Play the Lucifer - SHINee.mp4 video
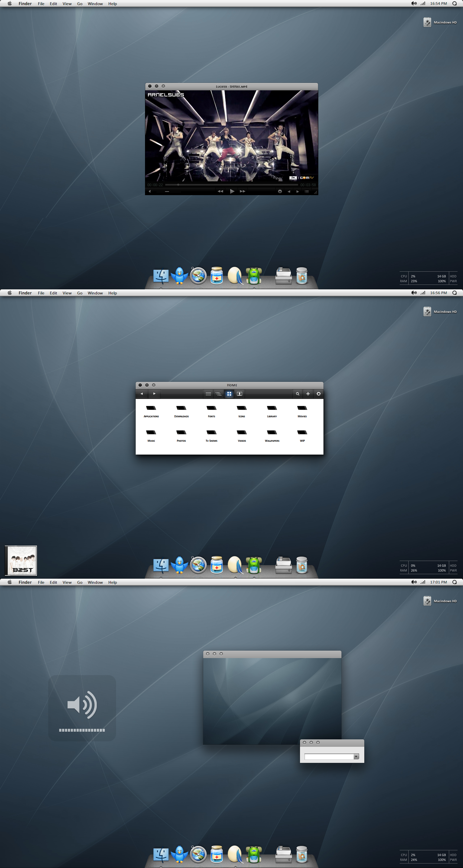 (232, 191)
